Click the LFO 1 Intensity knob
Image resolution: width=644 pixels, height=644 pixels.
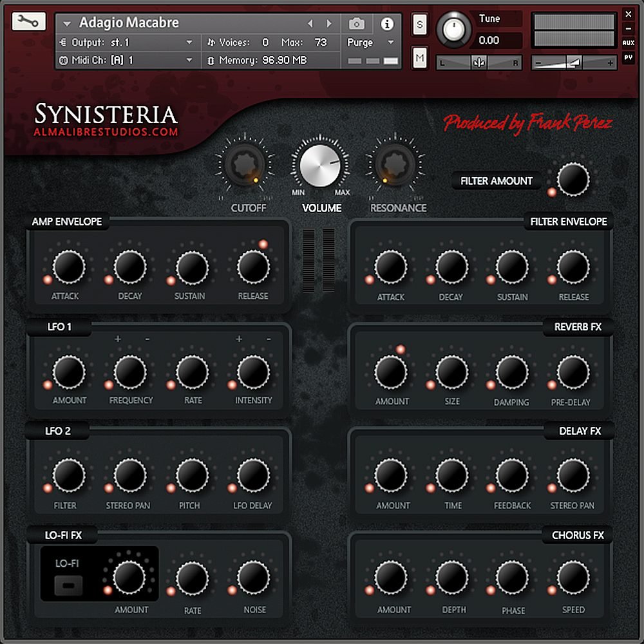click(x=253, y=372)
